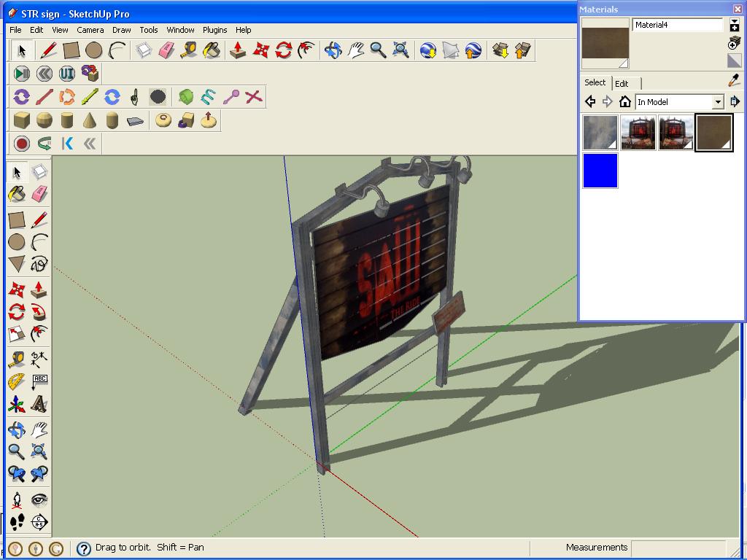Open the Camera menu
747x560 pixels.
pyautogui.click(x=90, y=29)
